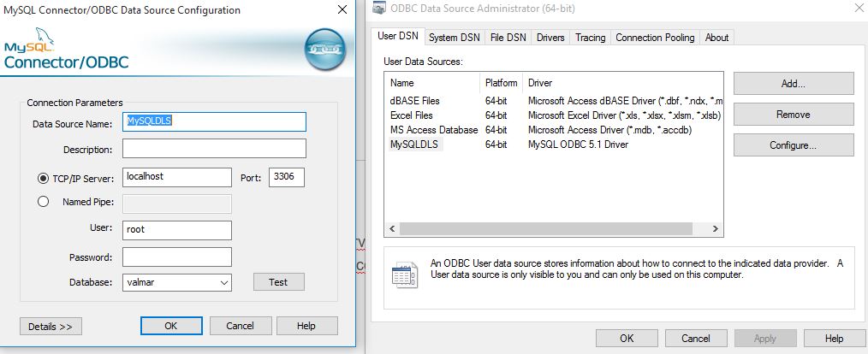Switch to the System DSN tab
868x354 pixels.
[x=454, y=38]
